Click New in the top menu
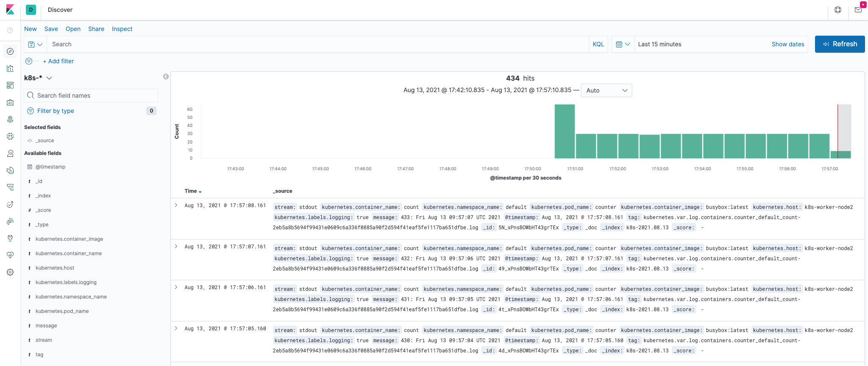868x366 pixels. click(x=31, y=29)
